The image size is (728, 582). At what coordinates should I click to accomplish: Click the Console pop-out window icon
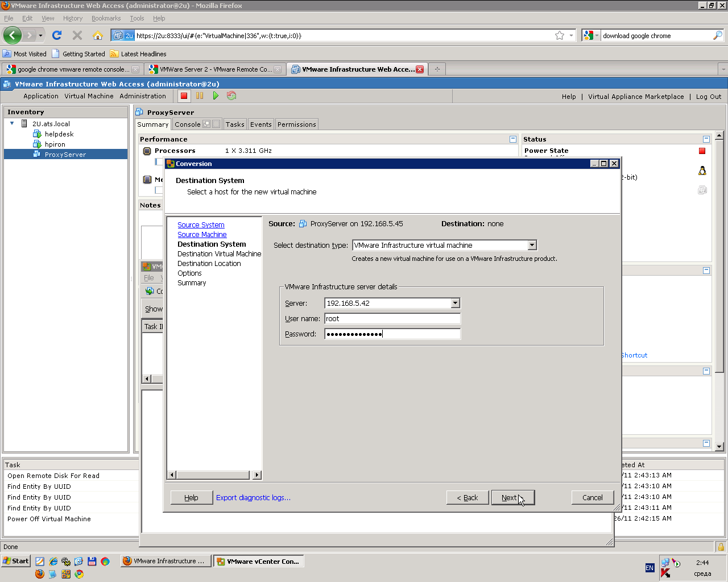[206, 124]
